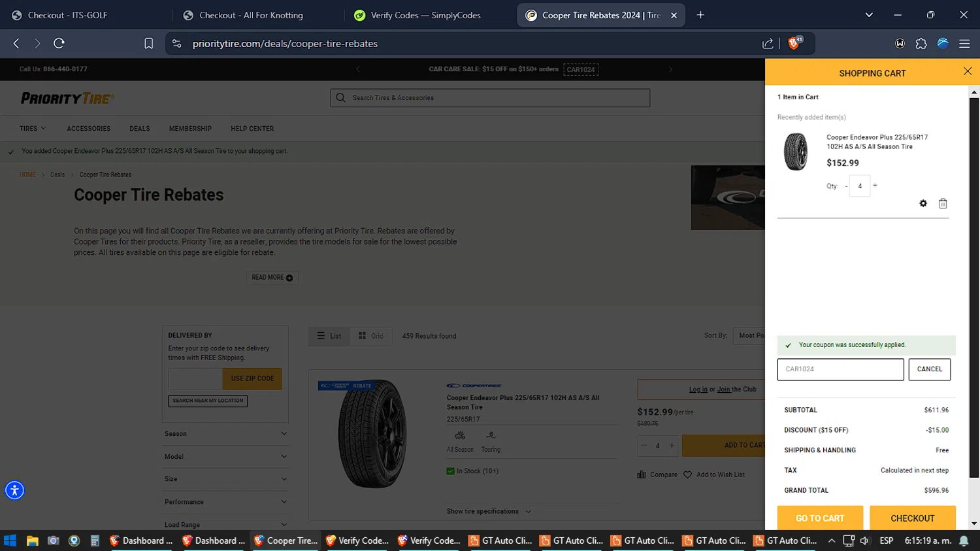Switch to Grid view
The width and height of the screenshot is (980, 551).
coord(371,336)
